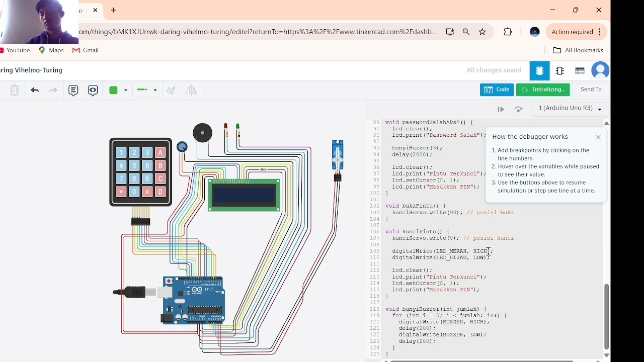644x362 pixels.
Task: Open the user profile avatar
Action: coord(601,71)
